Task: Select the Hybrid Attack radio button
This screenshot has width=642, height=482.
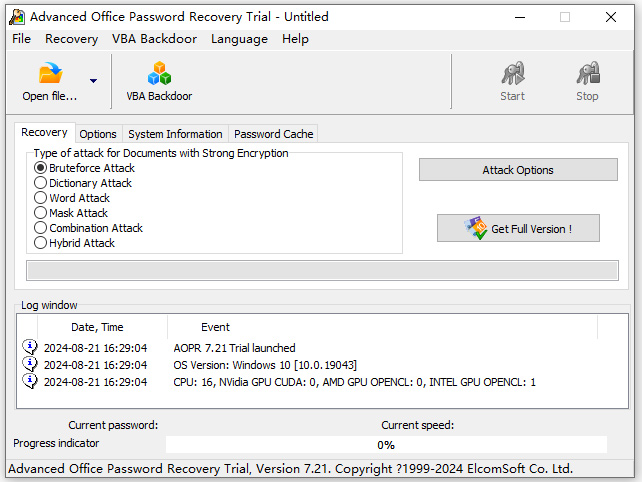Action: click(40, 243)
